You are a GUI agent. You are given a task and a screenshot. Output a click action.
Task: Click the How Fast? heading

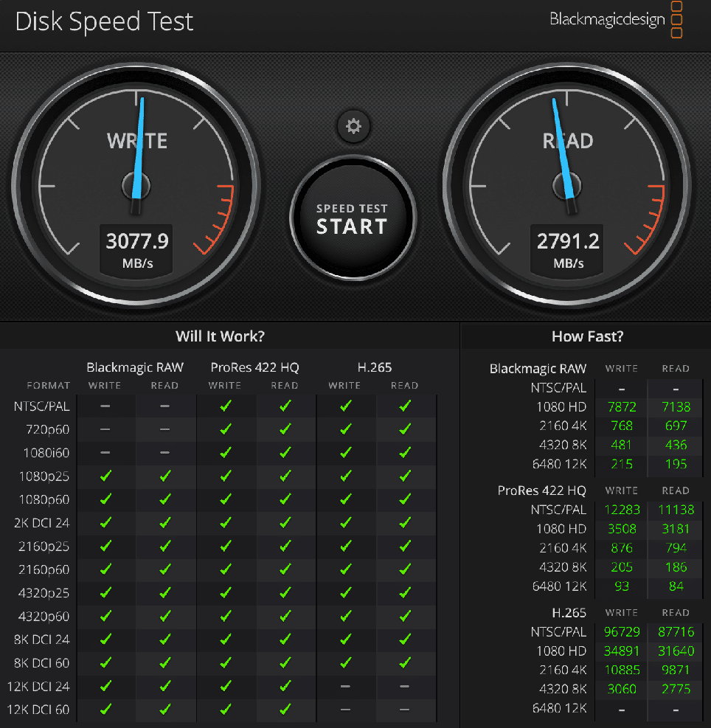click(588, 336)
